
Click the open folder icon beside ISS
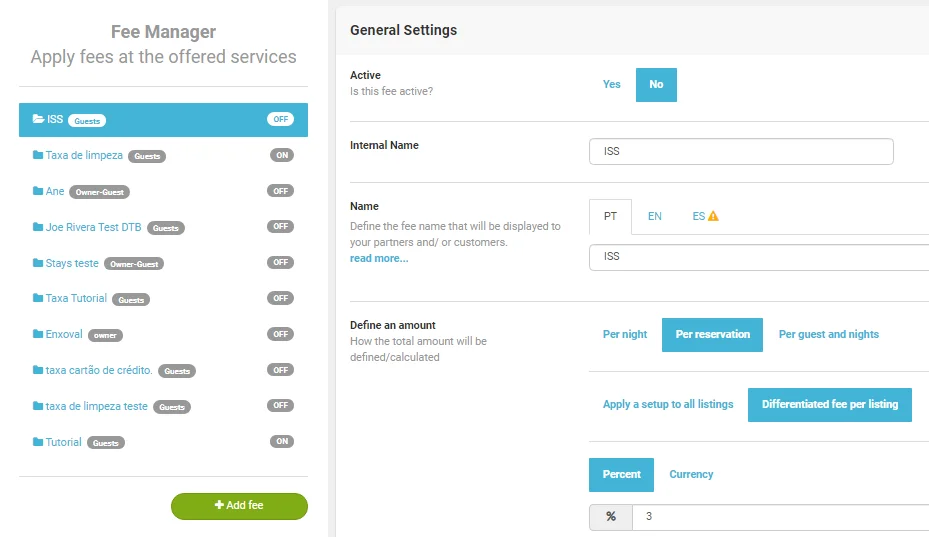38,119
